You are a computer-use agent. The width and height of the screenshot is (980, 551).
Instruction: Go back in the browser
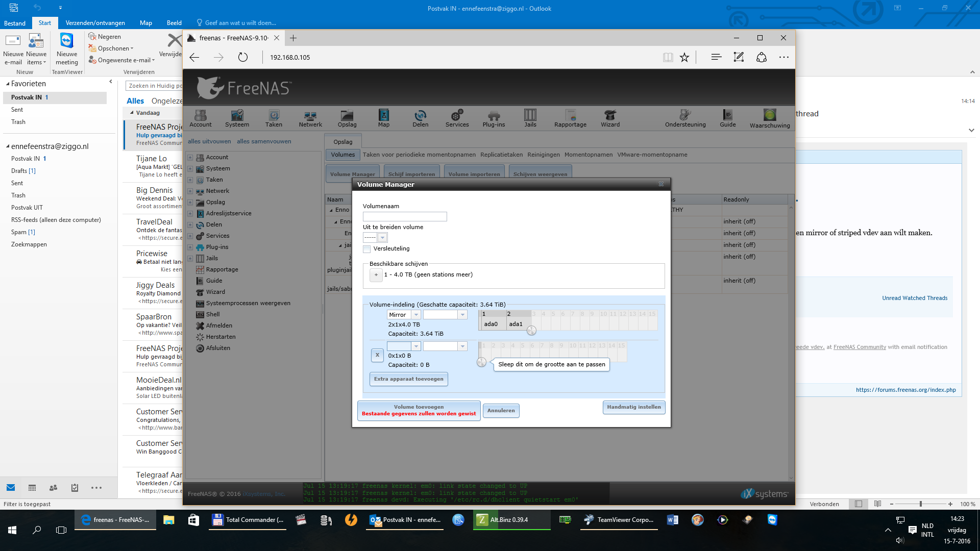click(x=194, y=57)
